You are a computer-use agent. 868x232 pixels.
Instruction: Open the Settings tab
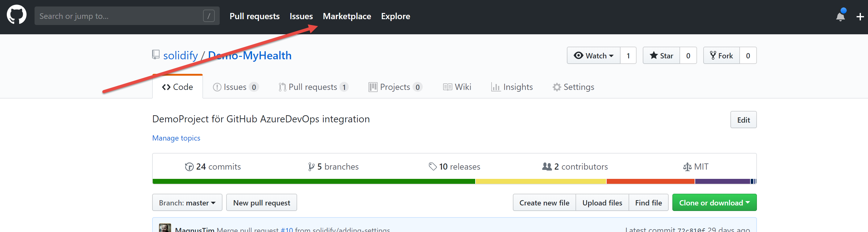tap(573, 87)
